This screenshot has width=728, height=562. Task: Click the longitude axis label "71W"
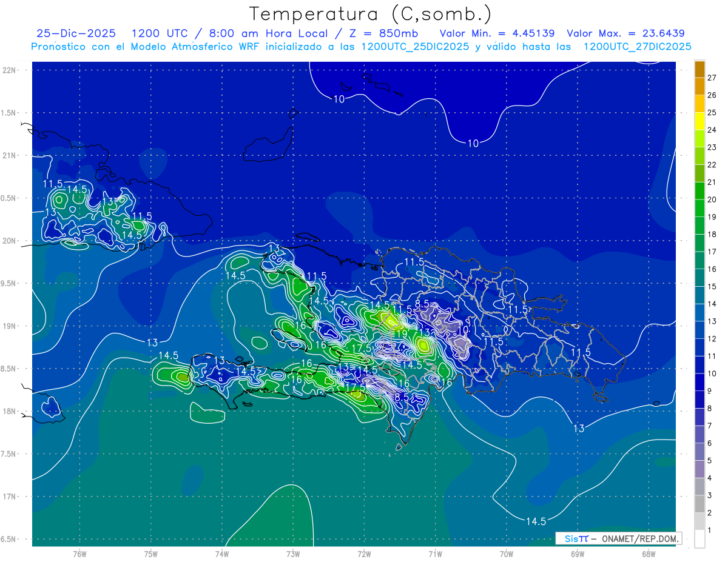(435, 554)
